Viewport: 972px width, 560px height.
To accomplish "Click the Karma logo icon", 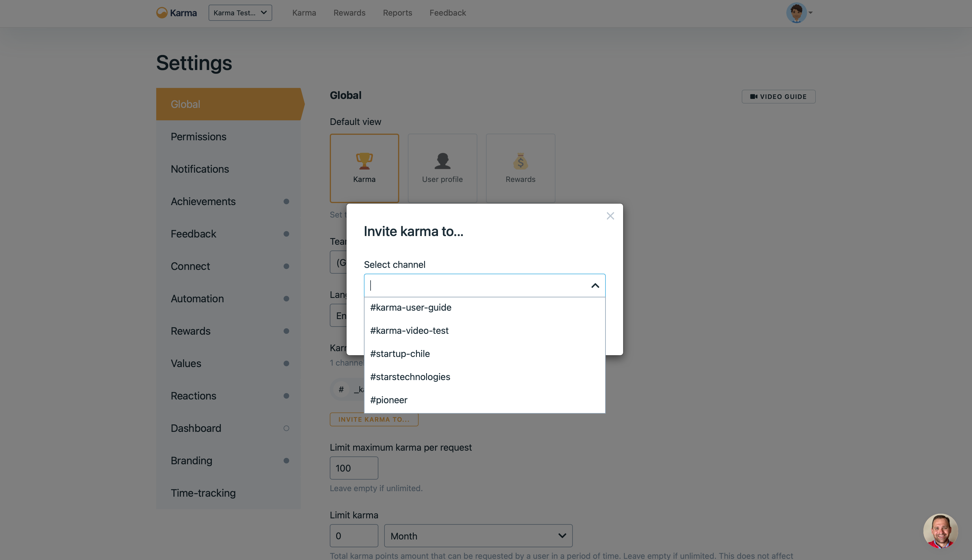I will pyautogui.click(x=161, y=13).
